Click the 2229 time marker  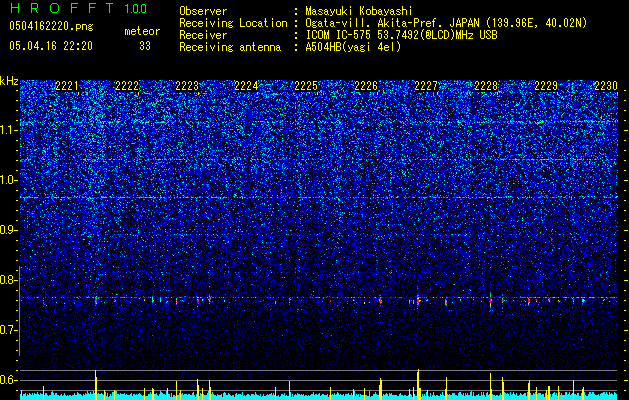tap(546, 86)
